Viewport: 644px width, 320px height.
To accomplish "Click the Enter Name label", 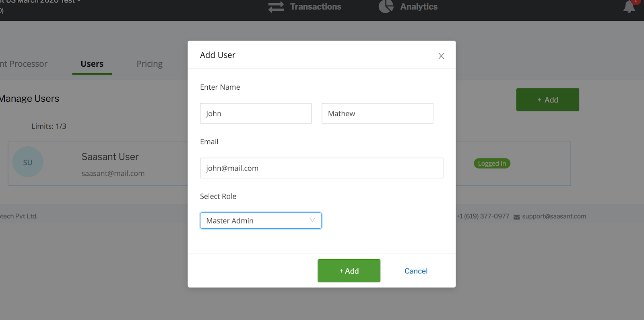I will (220, 87).
